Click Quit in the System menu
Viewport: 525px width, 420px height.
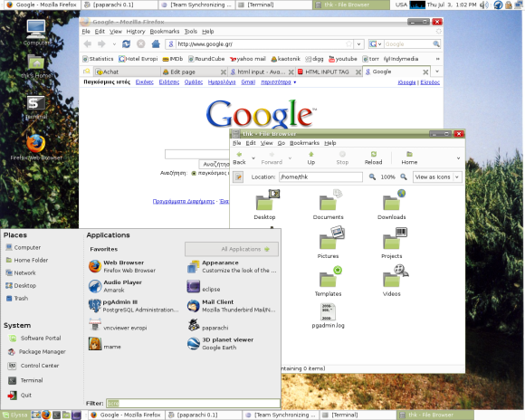tap(20, 395)
